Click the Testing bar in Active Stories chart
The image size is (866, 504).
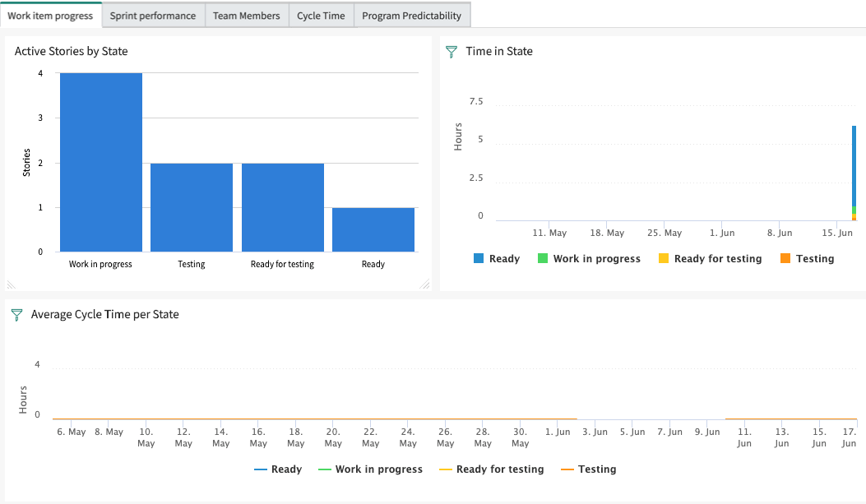(x=192, y=207)
